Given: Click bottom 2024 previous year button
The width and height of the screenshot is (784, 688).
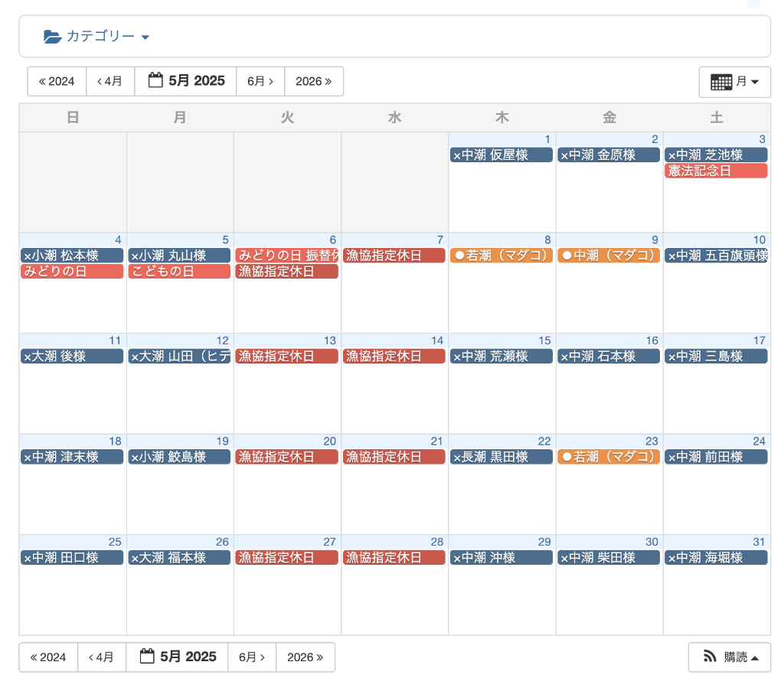Looking at the screenshot, I should tap(48, 657).
